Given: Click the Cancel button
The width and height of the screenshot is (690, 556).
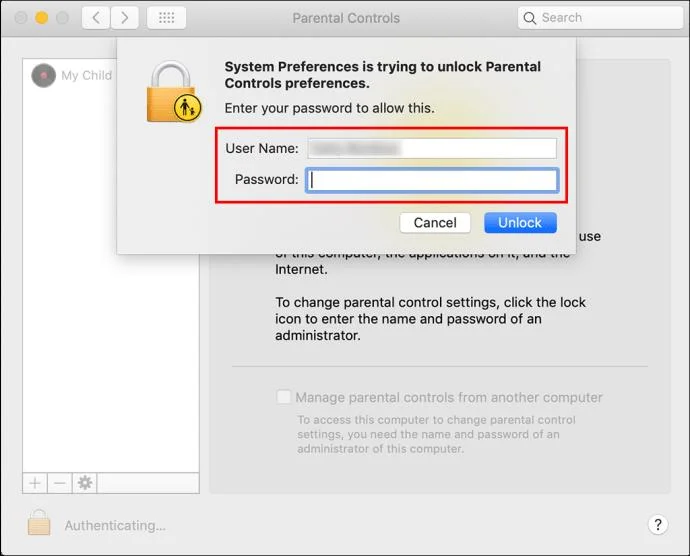Looking at the screenshot, I should [x=435, y=223].
